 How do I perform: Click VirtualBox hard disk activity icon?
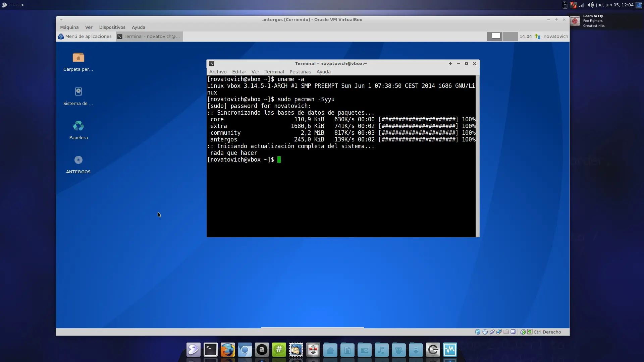pyautogui.click(x=478, y=332)
